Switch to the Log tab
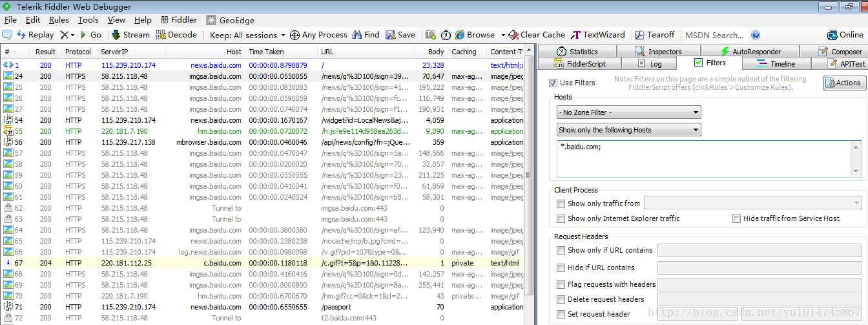Image resolution: width=868 pixels, height=325 pixels. click(649, 64)
